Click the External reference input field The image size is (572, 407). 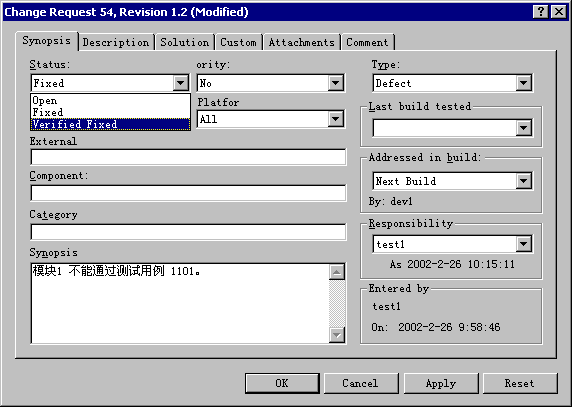[x=188, y=157]
